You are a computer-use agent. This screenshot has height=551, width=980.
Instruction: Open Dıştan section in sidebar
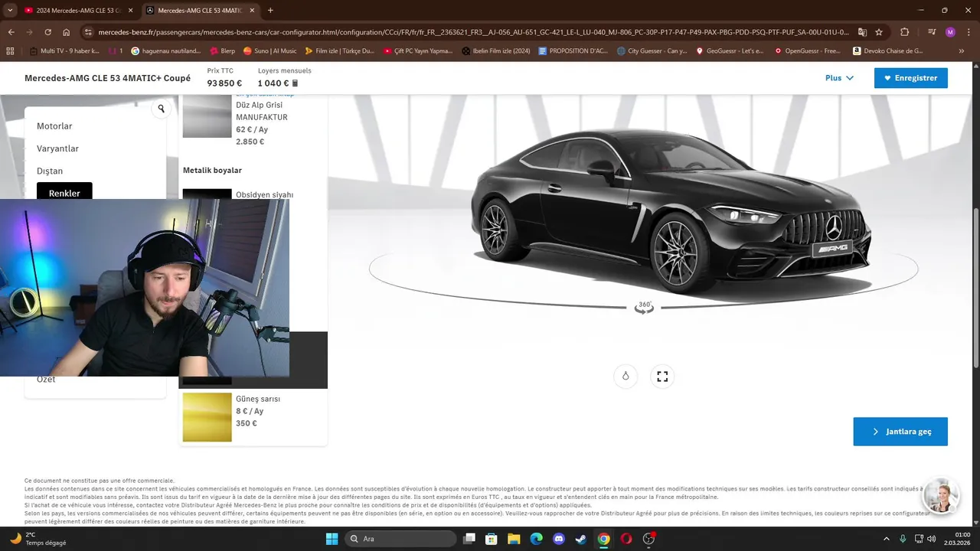pos(50,171)
